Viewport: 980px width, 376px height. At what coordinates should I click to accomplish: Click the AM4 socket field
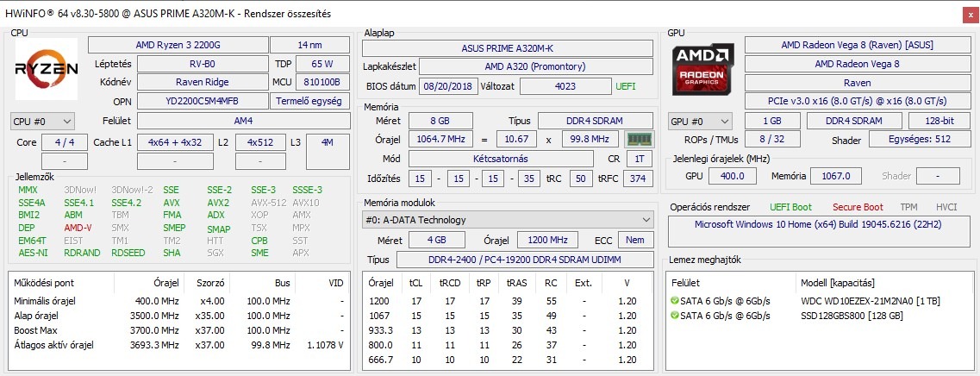244,121
